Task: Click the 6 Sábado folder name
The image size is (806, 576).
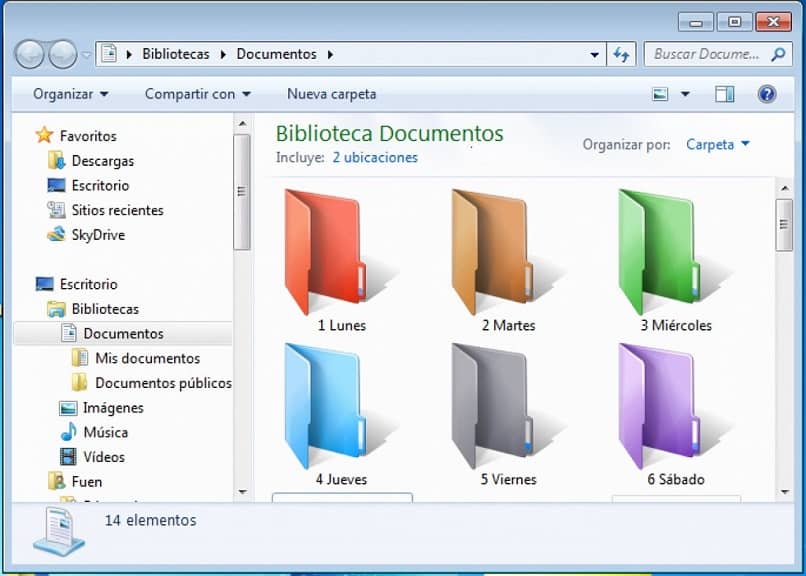Action: tap(676, 479)
